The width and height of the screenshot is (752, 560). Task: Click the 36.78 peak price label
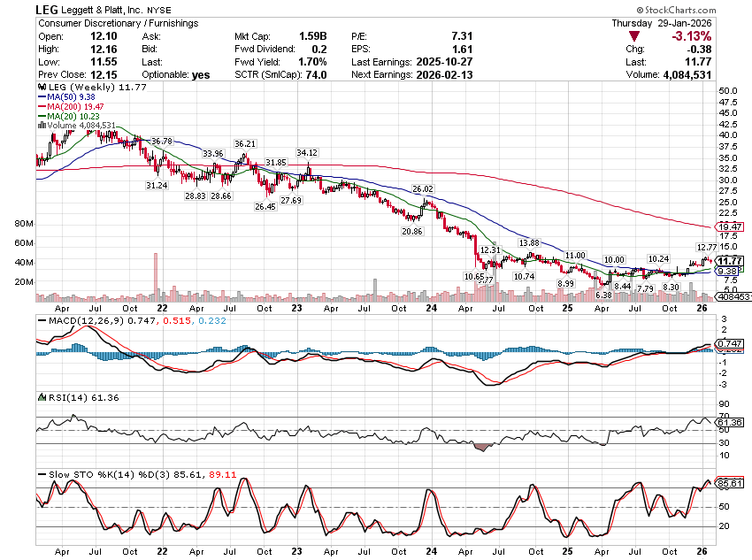click(x=161, y=141)
